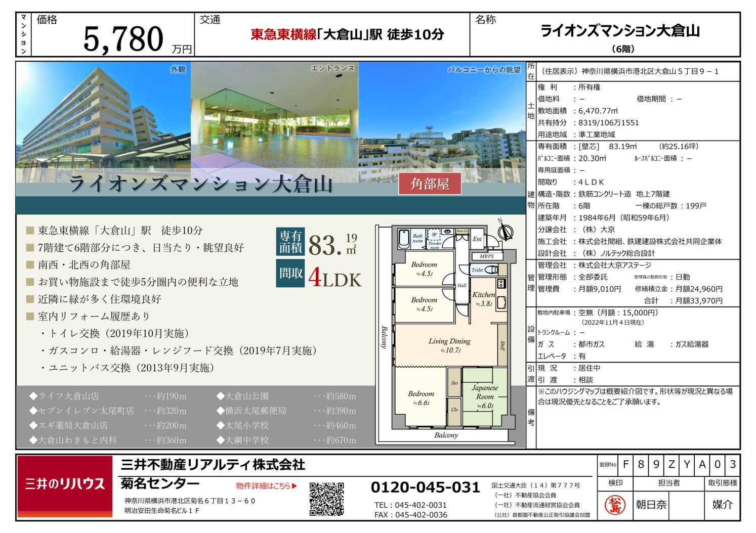Click the 0120-045-031 phone number
The image size is (756, 533).
tap(425, 487)
